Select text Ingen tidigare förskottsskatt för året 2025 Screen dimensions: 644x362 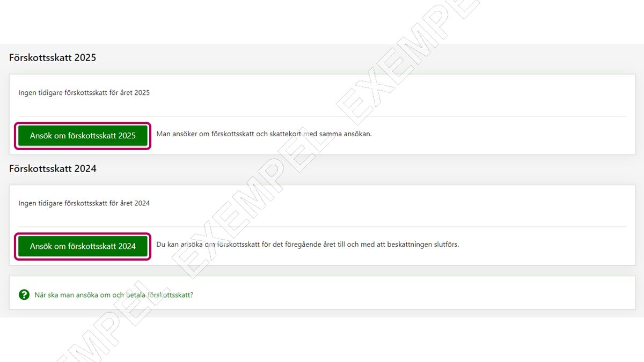[84, 93]
